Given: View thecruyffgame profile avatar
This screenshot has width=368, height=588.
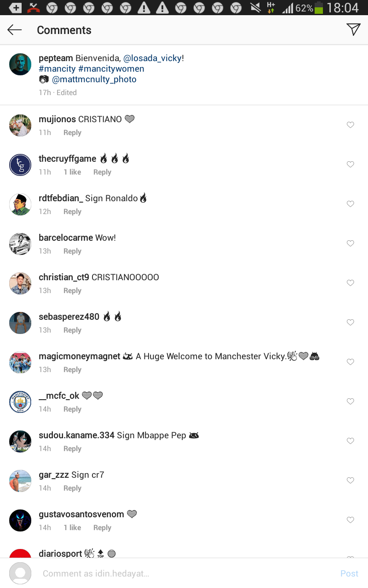Looking at the screenshot, I should coord(20,165).
